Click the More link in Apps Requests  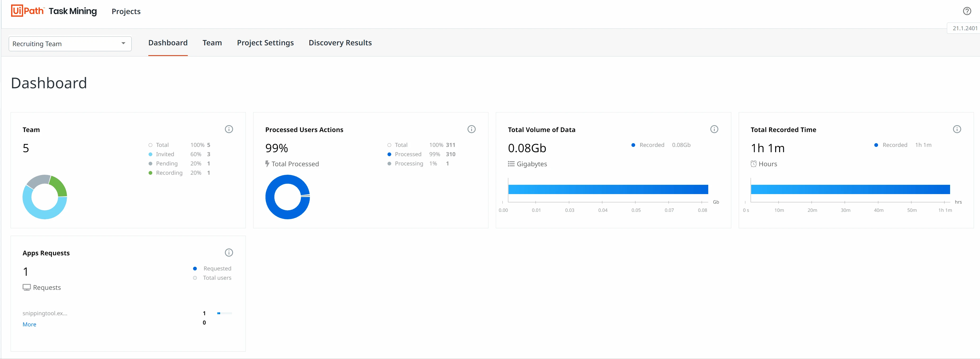coord(29,324)
